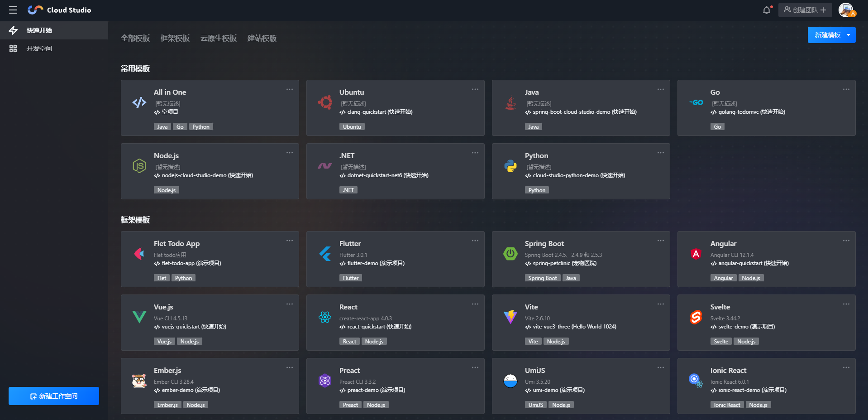868x420 pixels.
Task: Click the Flet Todo App icon
Action: point(139,254)
